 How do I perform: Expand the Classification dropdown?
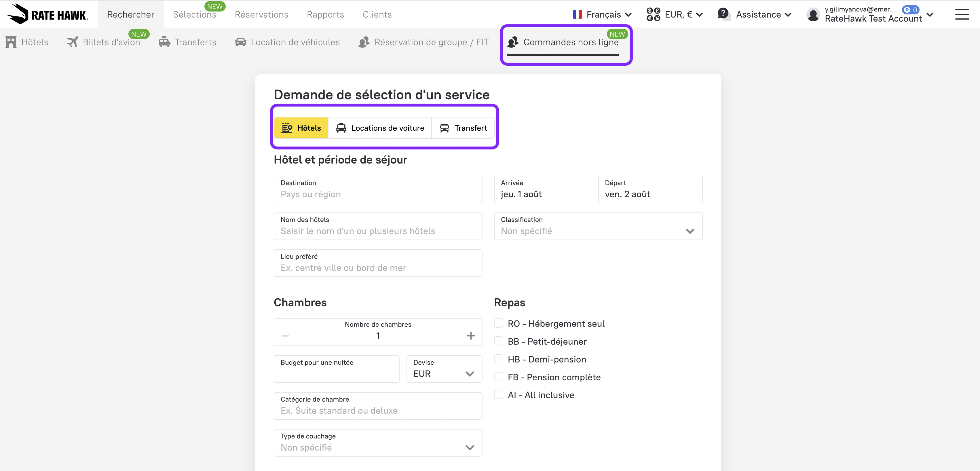(x=598, y=226)
